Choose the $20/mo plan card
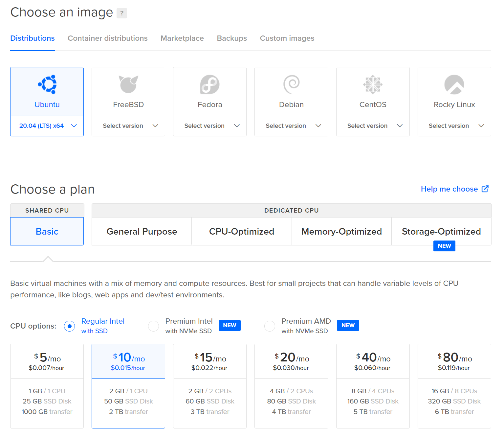 tap(291, 386)
